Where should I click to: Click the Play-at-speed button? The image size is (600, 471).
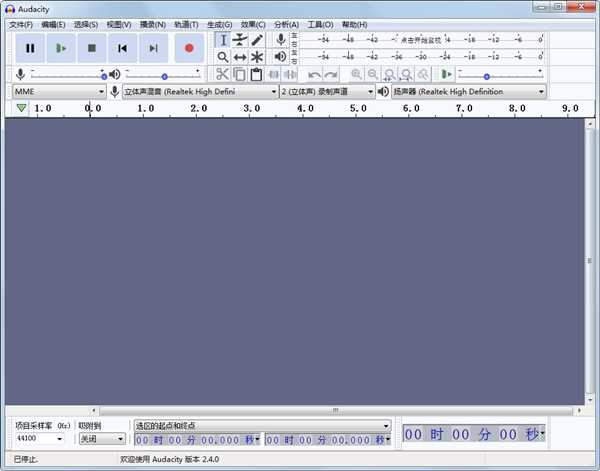[446, 74]
